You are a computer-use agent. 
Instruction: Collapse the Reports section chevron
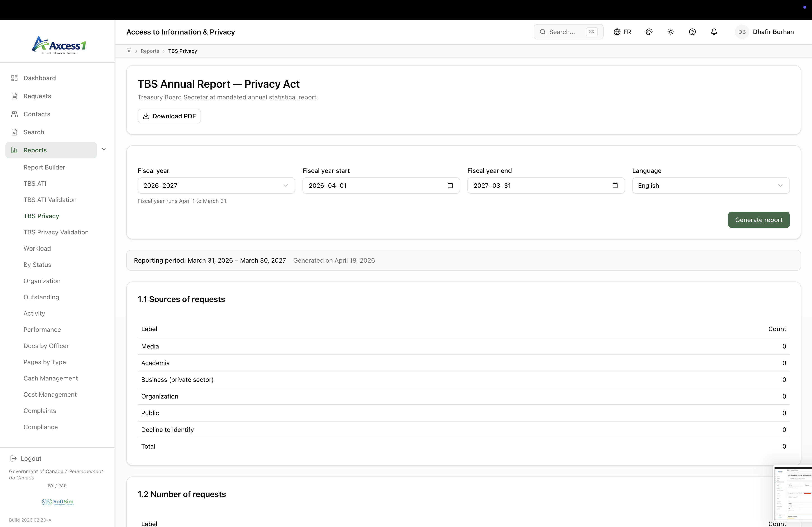point(104,149)
